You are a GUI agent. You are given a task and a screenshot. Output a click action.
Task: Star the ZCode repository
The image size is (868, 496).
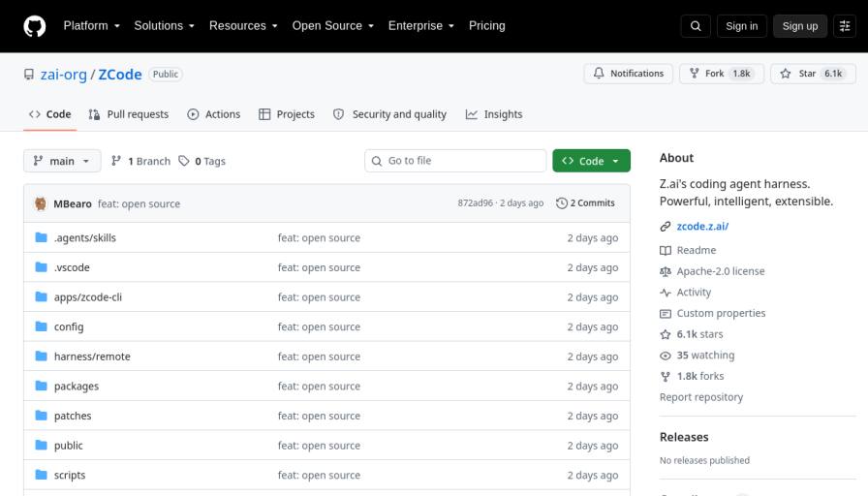(x=813, y=73)
